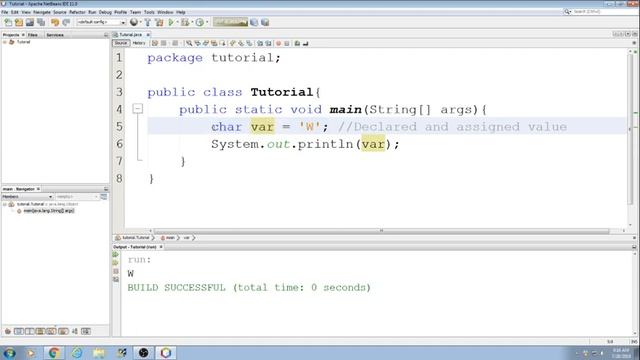
Task: Click the Stop icon in Output sidebar
Action: tap(116, 271)
